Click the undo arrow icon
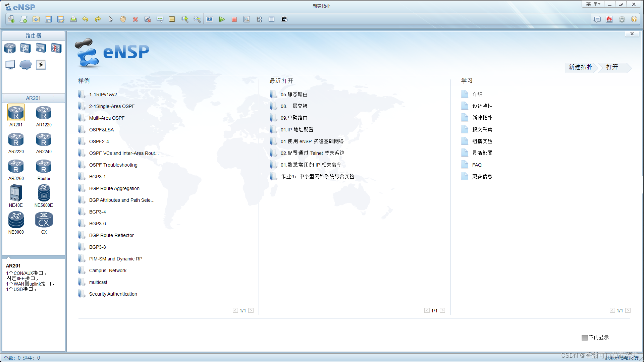The image size is (644, 362). 86,19
